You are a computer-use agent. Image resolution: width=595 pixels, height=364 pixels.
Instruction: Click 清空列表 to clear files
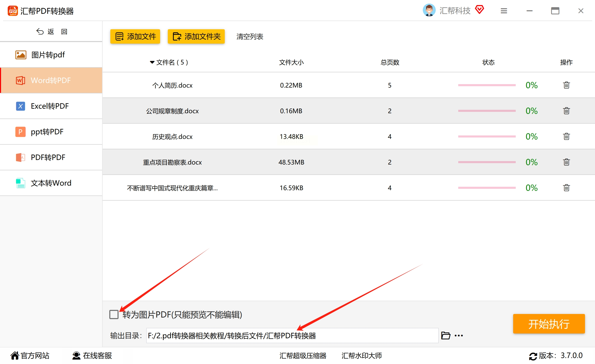coord(250,36)
